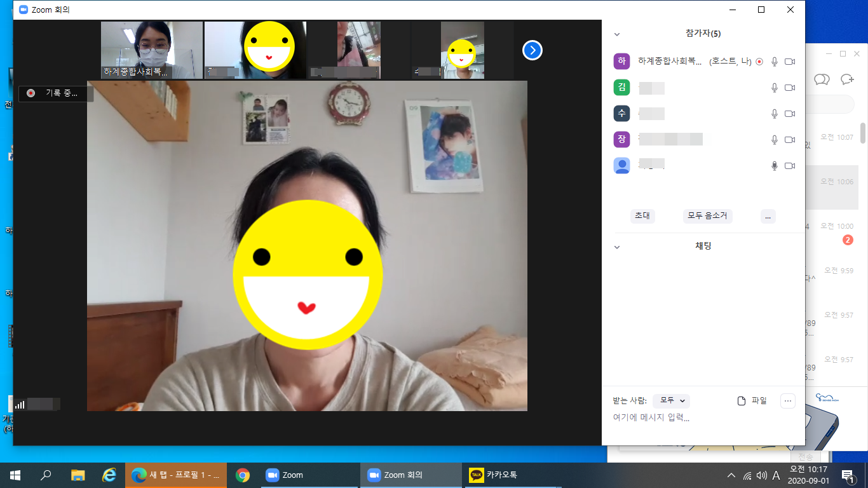Launch Internet Explorer from taskbar

109,475
